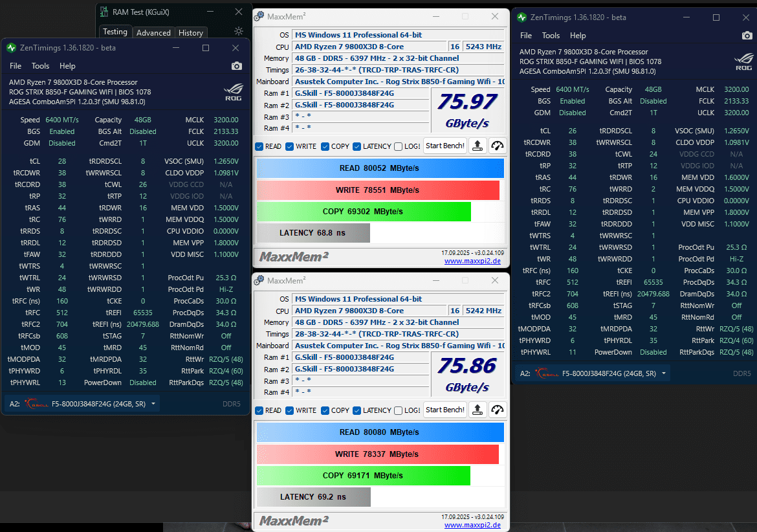Maximize the ZenTimings window showing tCL 28

tap(206, 48)
